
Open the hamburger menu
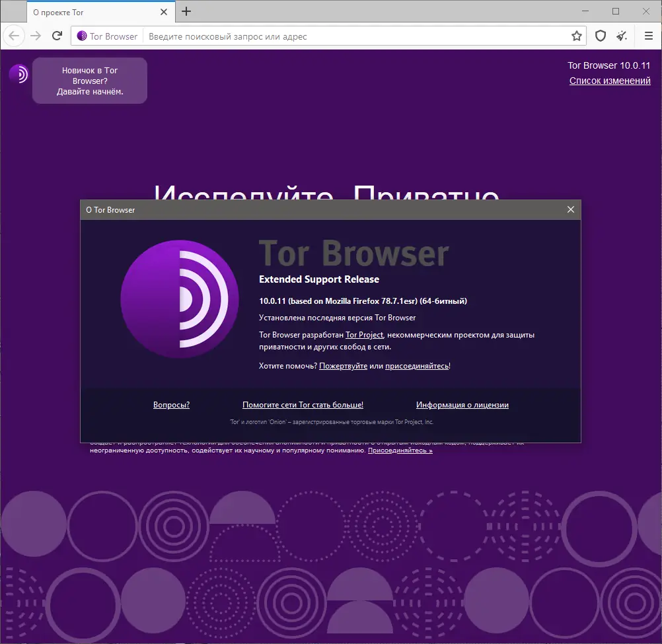click(x=648, y=36)
